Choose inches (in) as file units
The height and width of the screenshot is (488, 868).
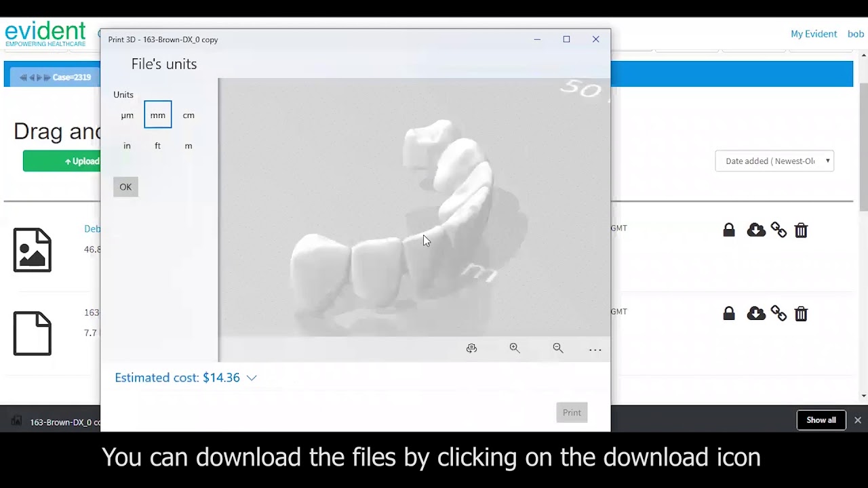127,146
